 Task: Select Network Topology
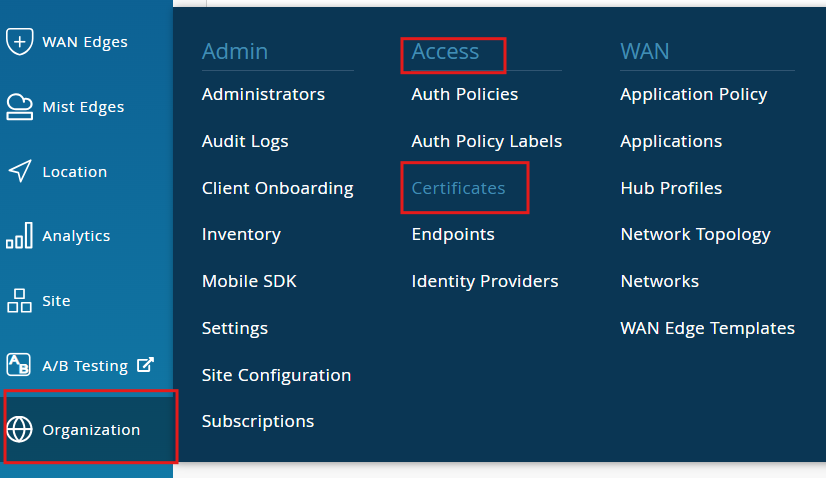pos(695,234)
